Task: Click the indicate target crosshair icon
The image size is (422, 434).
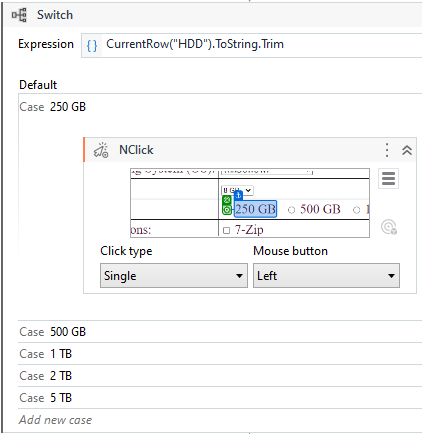Action: click(x=389, y=227)
